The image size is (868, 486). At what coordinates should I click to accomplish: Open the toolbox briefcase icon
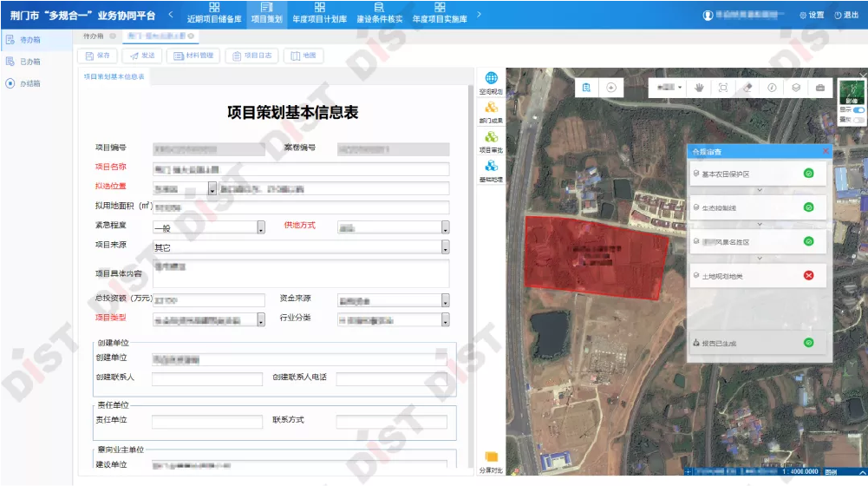(x=819, y=88)
